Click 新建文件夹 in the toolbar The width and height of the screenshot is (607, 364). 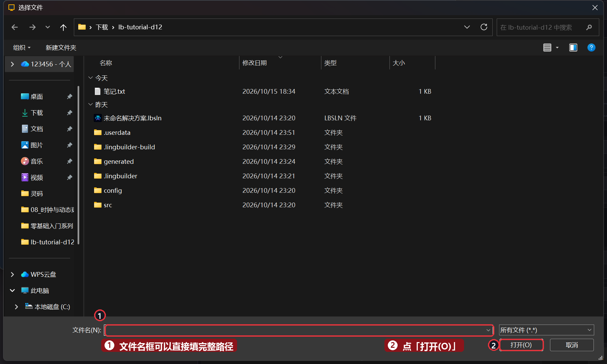pyautogui.click(x=61, y=48)
